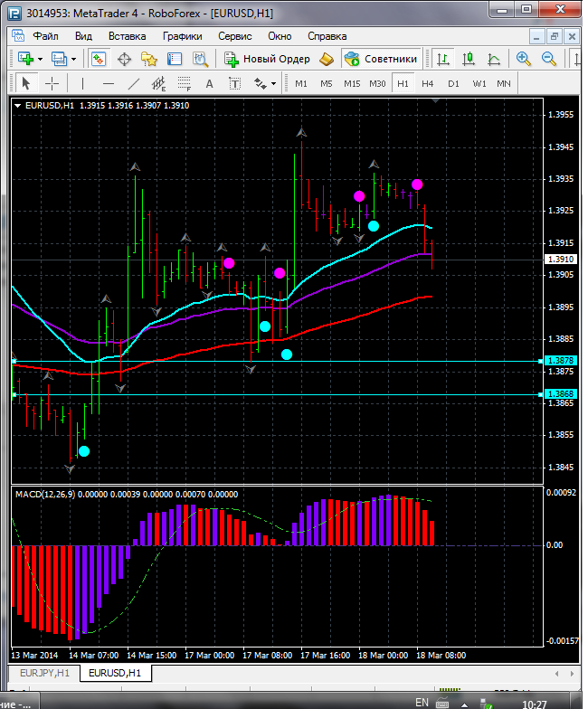The width and height of the screenshot is (588, 709).
Task: Open MetaEditor via the yellow book icon
Action: click(x=326, y=60)
